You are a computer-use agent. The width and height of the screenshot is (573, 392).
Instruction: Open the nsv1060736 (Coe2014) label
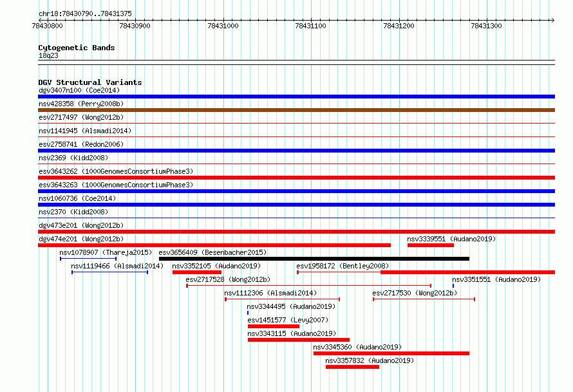77,198
